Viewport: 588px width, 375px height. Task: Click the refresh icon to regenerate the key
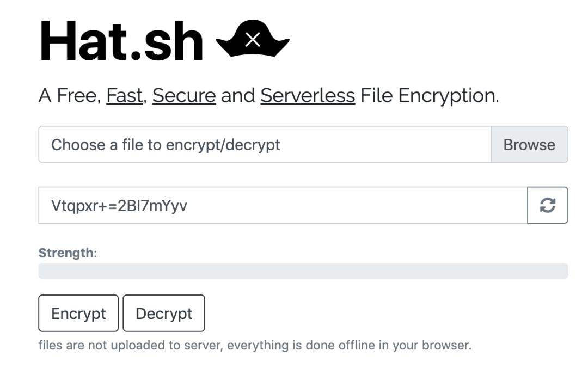(547, 205)
